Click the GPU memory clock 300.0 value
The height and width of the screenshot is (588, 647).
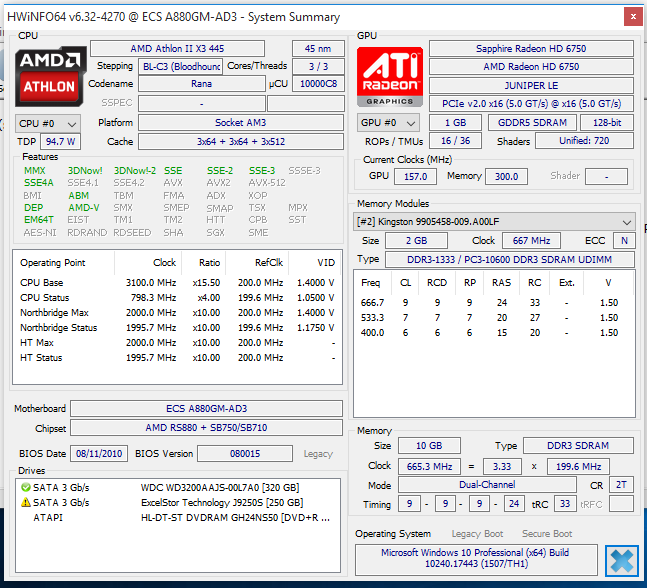[506, 177]
